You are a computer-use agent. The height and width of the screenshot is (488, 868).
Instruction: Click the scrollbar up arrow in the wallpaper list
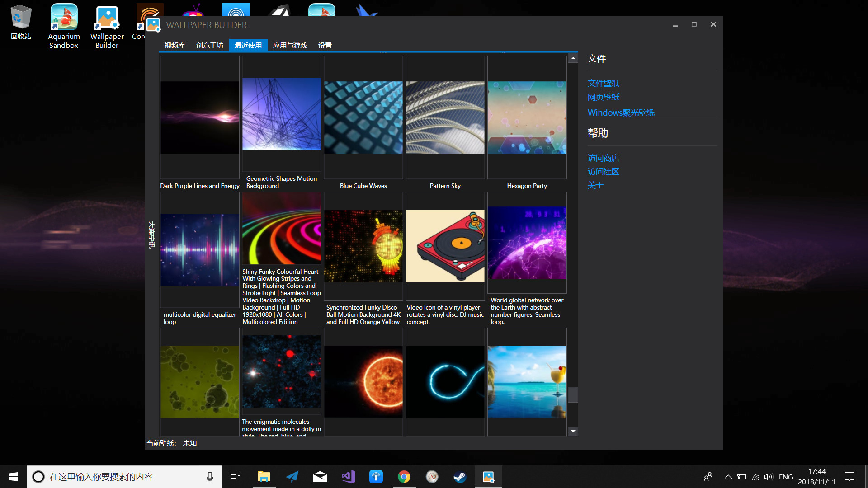573,58
